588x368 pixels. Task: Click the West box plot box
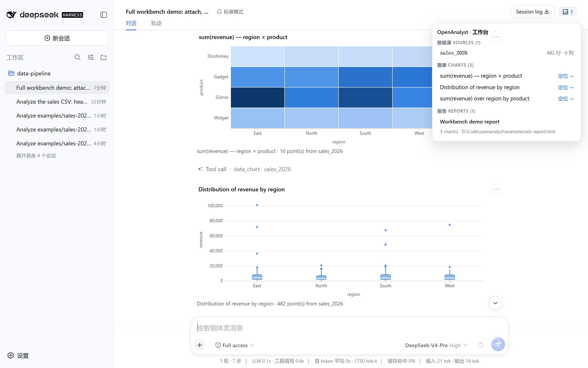click(450, 277)
